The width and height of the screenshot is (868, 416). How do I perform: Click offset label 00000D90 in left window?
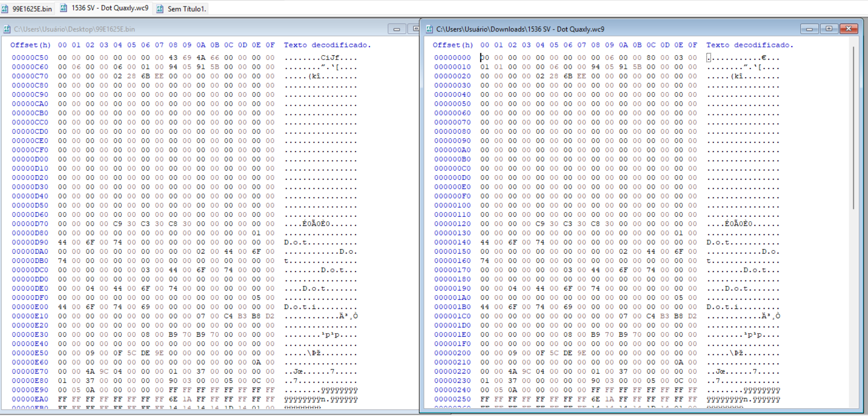(30, 242)
